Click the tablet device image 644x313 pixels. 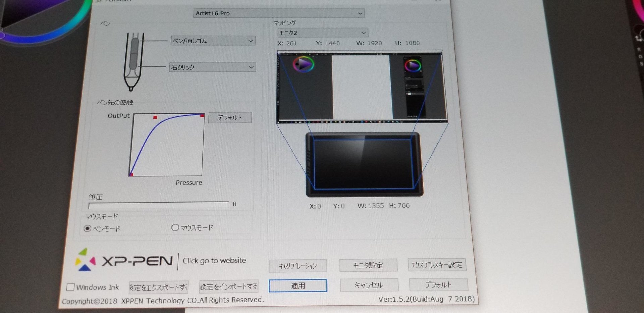pos(364,164)
